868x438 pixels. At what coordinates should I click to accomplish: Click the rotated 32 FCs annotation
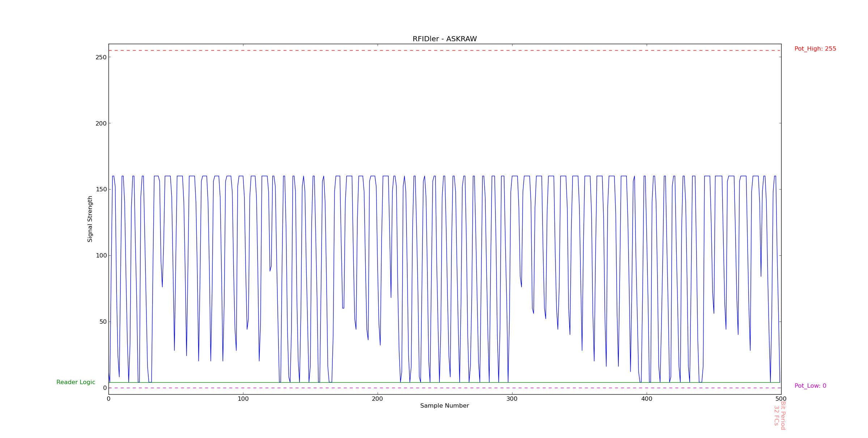[776, 415]
